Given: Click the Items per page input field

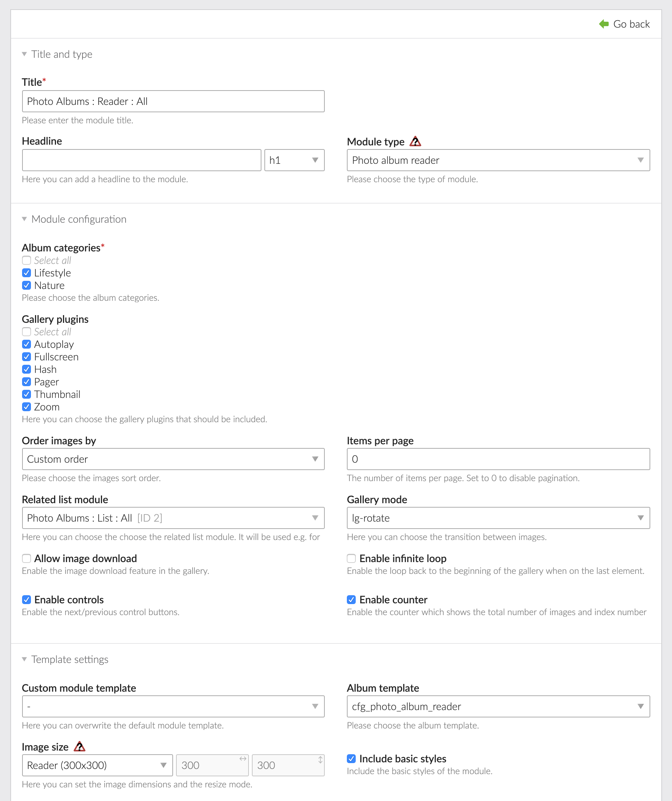Looking at the screenshot, I should [498, 459].
